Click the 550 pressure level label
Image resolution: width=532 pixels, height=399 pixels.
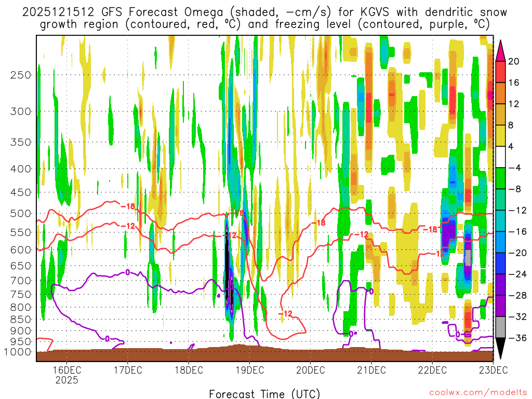(21, 232)
